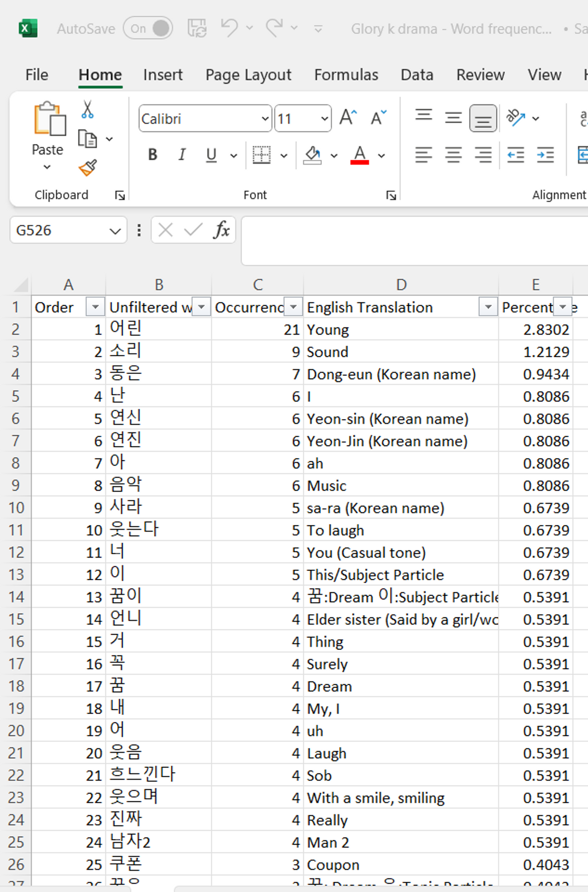Click the Middle Align icon

(x=453, y=118)
